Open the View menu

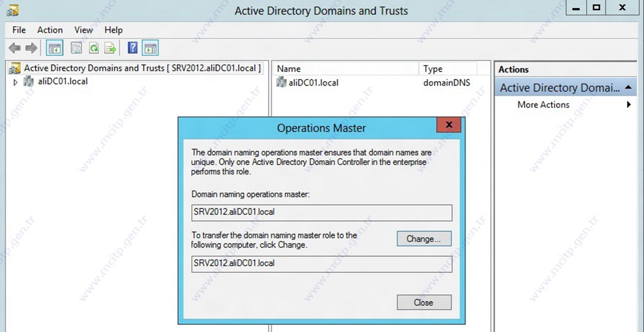coord(84,30)
